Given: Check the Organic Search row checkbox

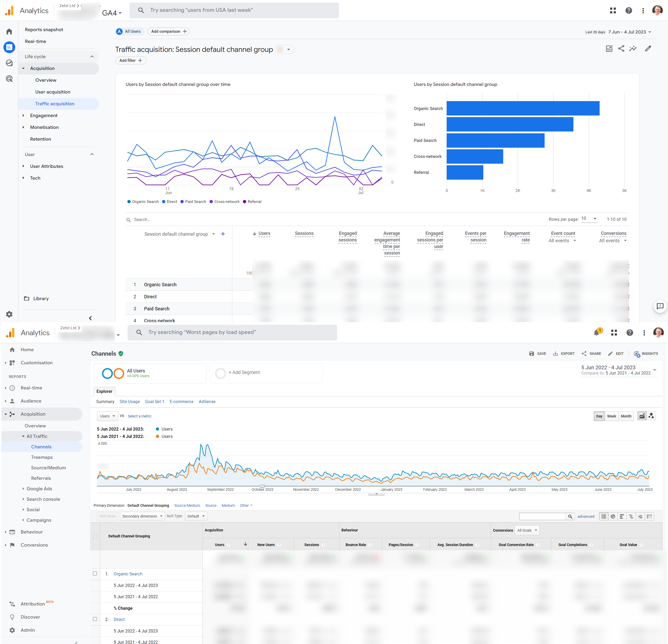Looking at the screenshot, I should [95, 574].
